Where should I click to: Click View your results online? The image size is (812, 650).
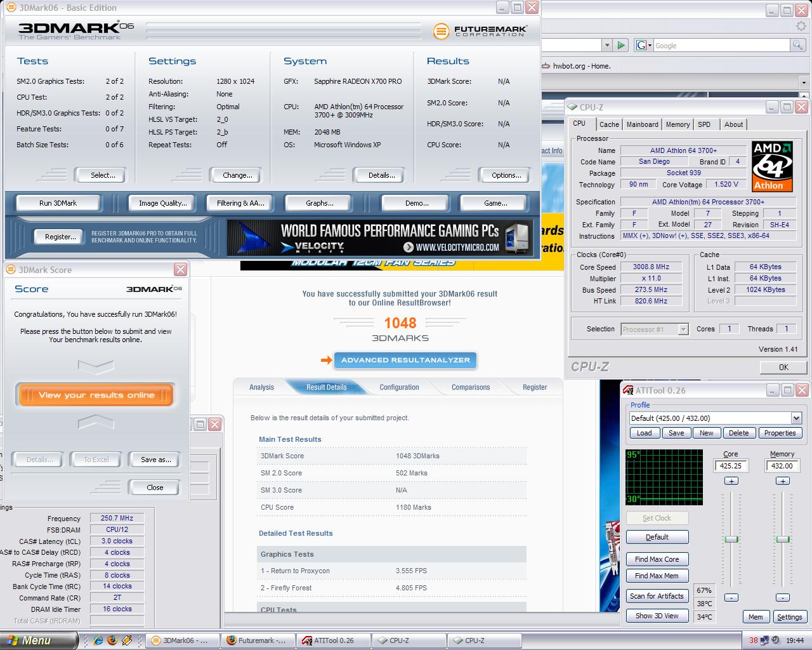[96, 395]
